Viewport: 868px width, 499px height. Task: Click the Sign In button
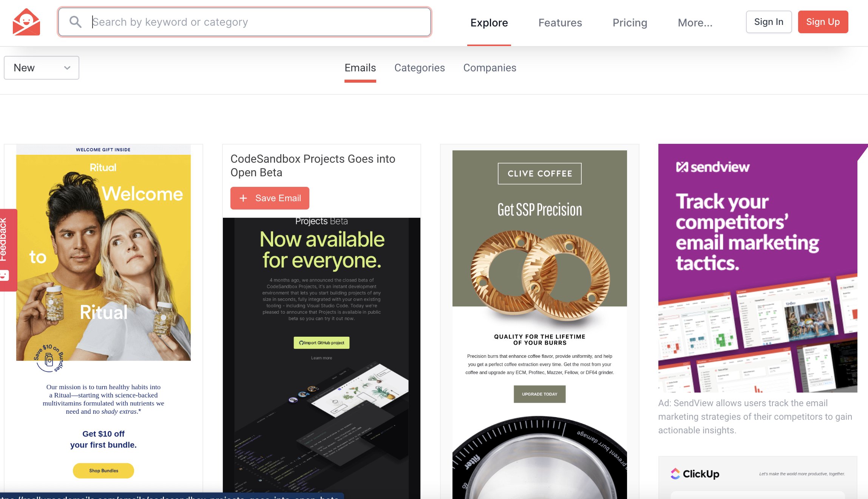(x=769, y=22)
